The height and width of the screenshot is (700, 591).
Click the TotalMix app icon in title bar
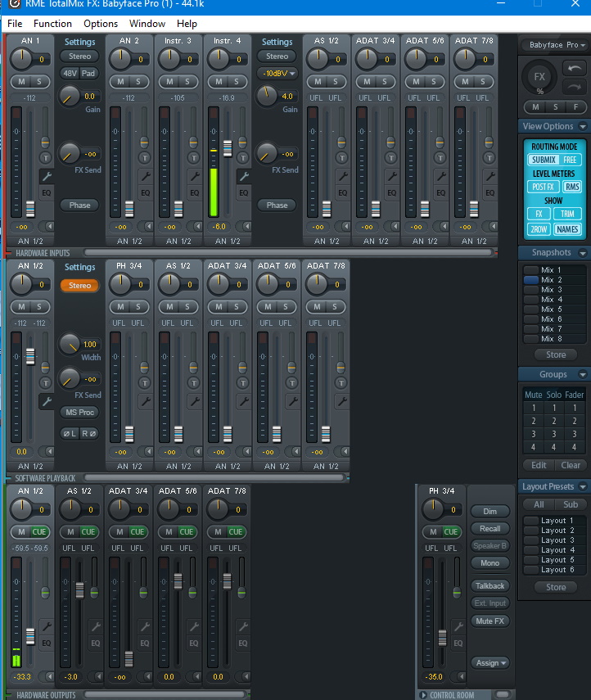[15, 4]
